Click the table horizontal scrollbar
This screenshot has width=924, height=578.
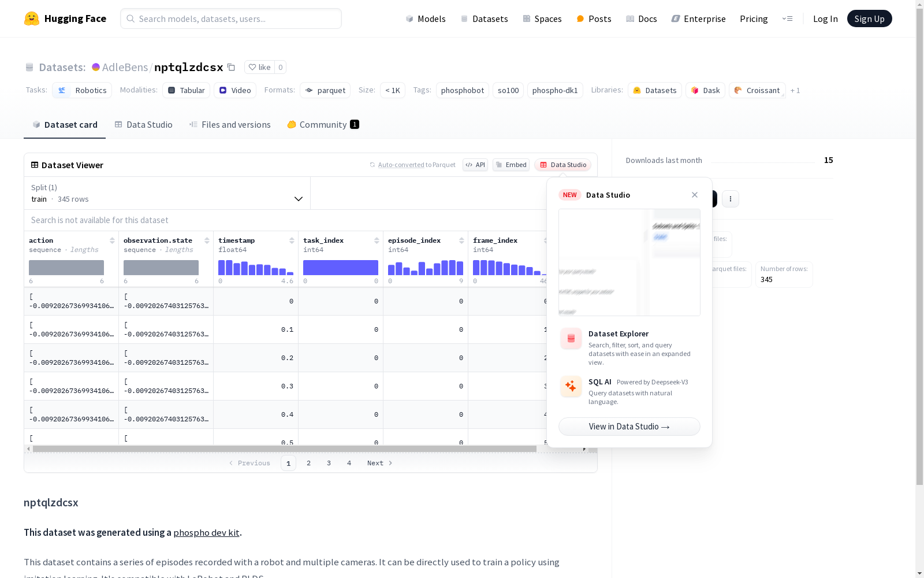[284, 449]
